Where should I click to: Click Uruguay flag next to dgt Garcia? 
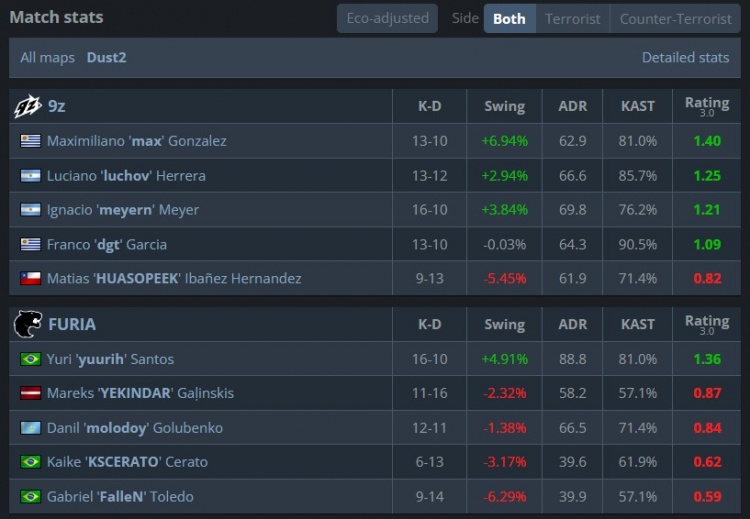pos(31,244)
